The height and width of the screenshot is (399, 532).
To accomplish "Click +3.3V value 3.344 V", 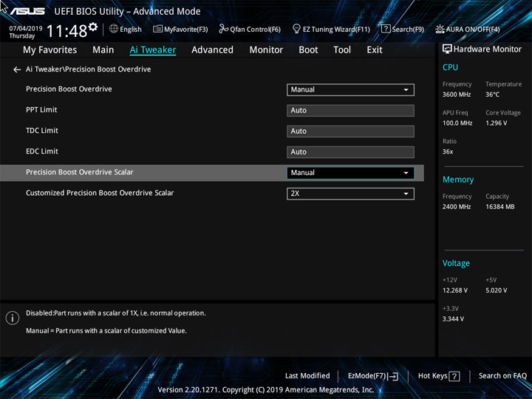I will click(453, 319).
